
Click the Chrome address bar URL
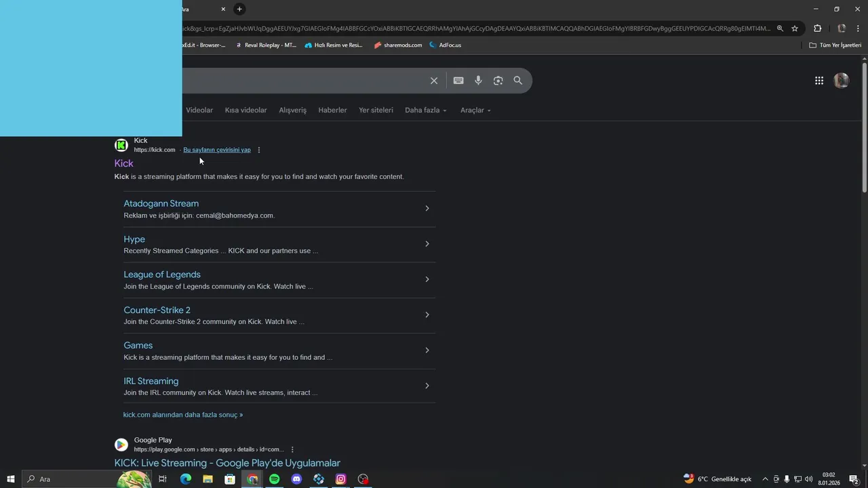coord(475,28)
